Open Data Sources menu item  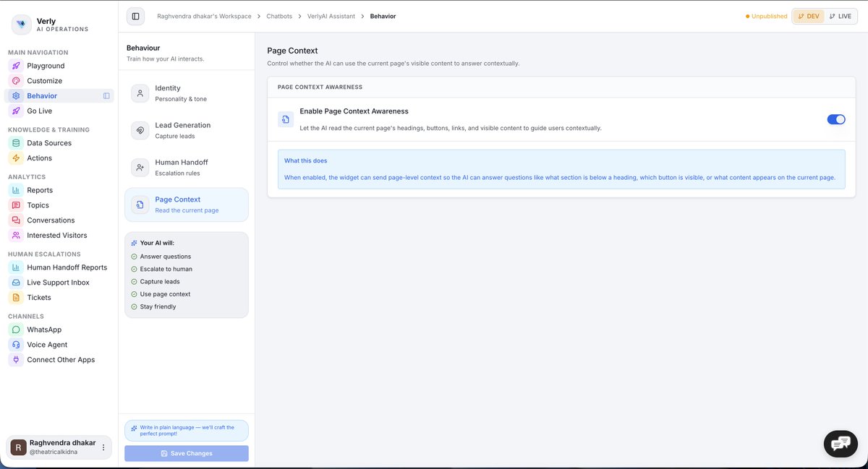(x=59, y=143)
